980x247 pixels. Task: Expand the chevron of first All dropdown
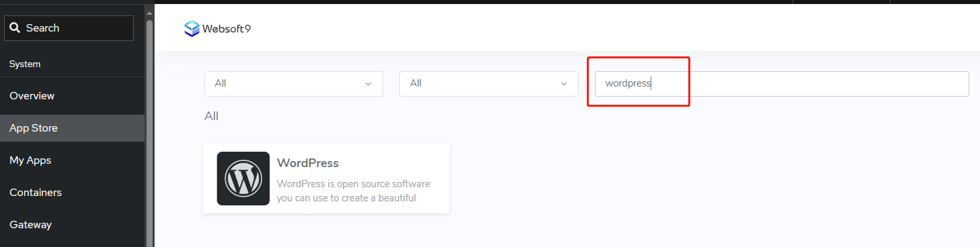coord(368,84)
